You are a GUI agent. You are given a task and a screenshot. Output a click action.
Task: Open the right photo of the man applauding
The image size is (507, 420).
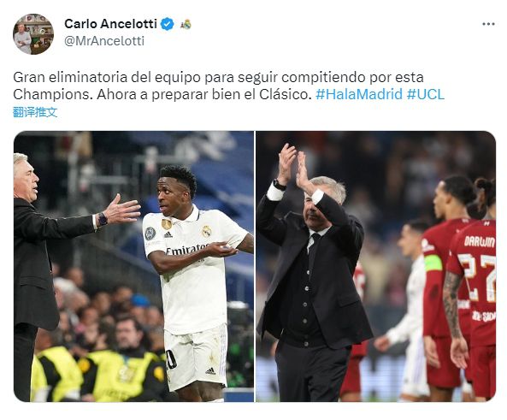[x=375, y=266]
